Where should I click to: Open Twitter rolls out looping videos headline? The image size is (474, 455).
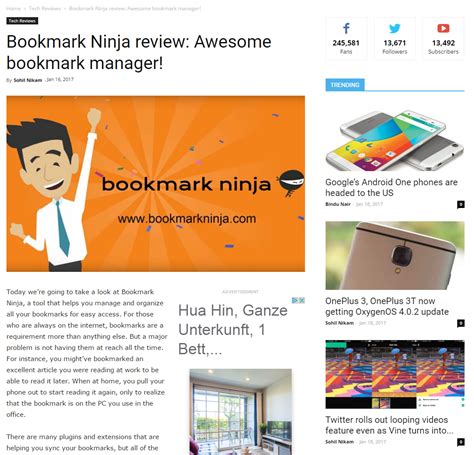pos(389,425)
